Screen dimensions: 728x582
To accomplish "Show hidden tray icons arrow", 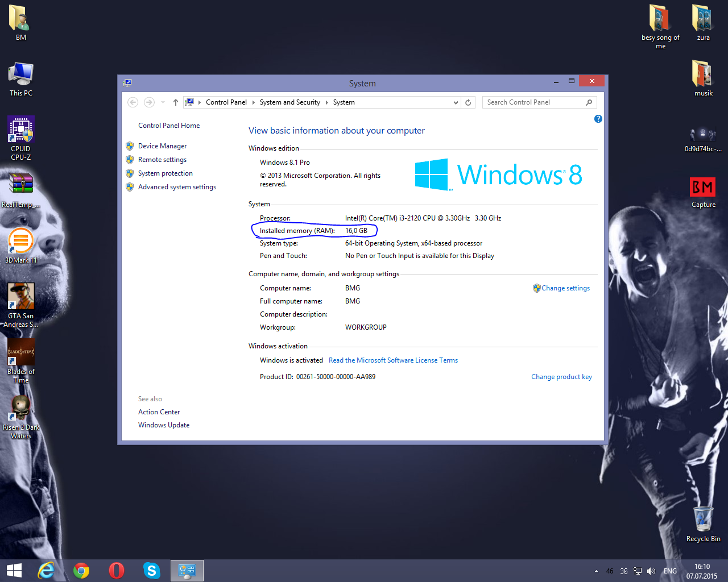I will [x=596, y=571].
